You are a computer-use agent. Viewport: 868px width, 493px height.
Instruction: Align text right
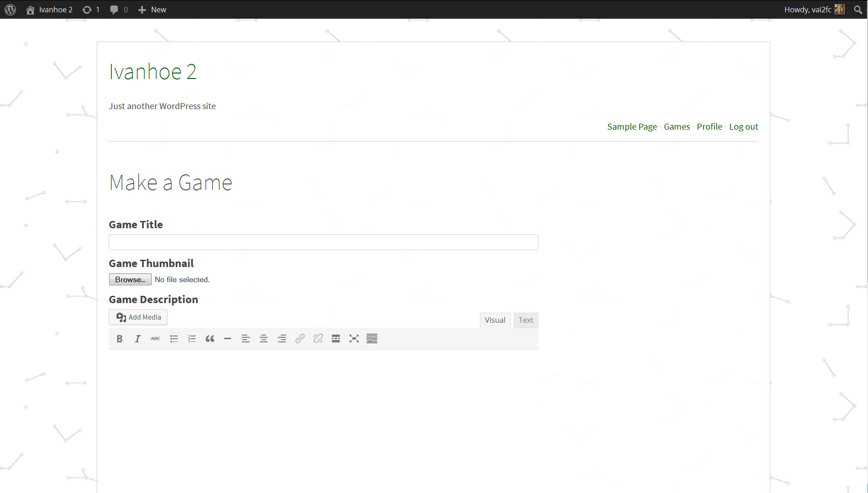pyautogui.click(x=282, y=339)
